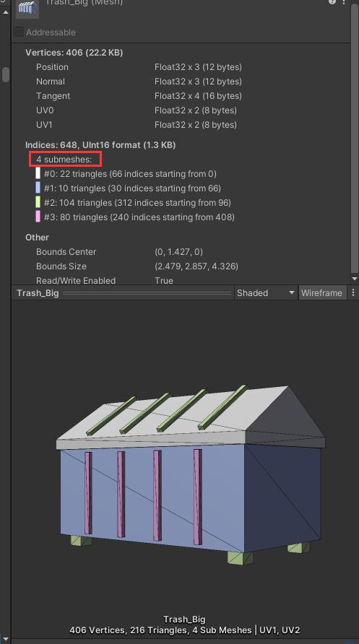Click the white submesh #0 color swatch

click(38, 173)
